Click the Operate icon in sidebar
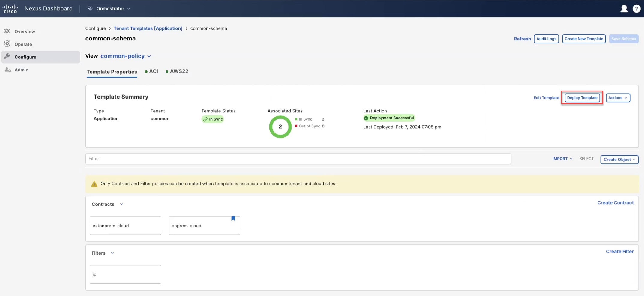 click(7, 44)
